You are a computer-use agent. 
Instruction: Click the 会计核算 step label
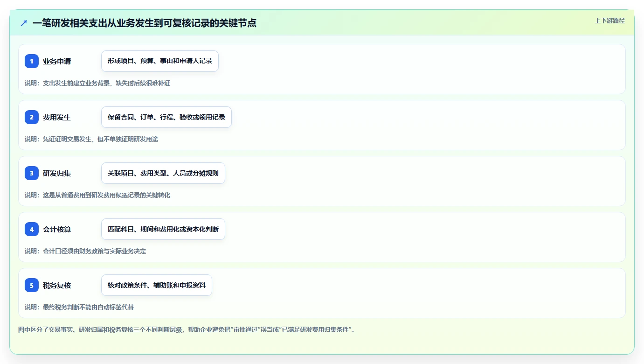pyautogui.click(x=57, y=229)
